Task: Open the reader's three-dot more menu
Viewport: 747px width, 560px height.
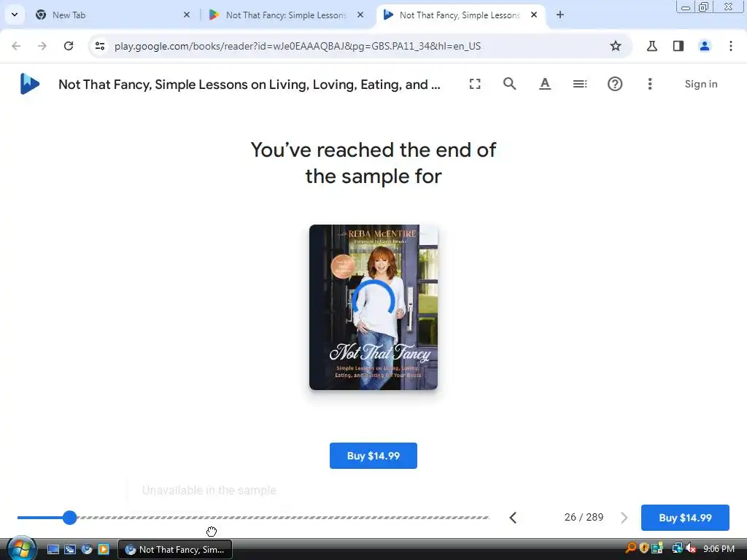Action: click(x=650, y=84)
